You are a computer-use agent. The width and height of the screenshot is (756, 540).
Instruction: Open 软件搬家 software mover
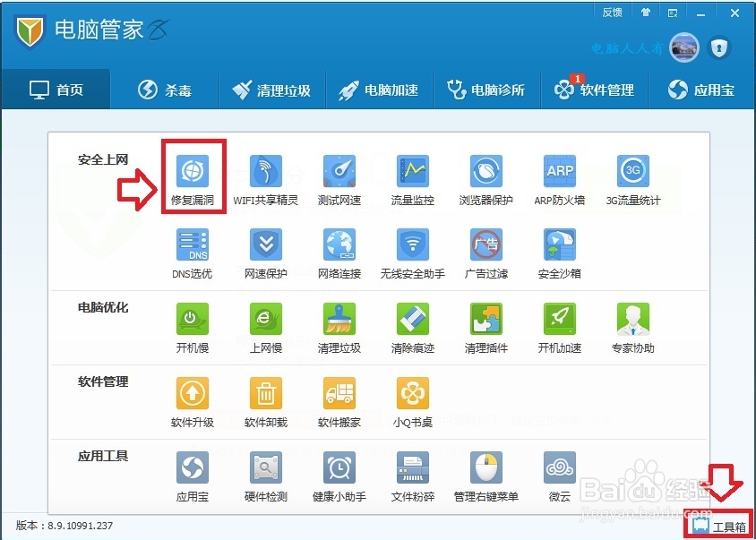click(x=339, y=402)
